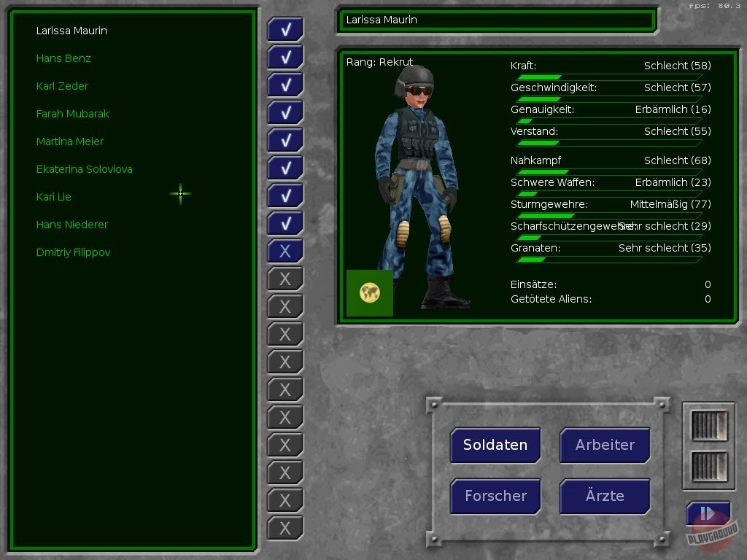The height and width of the screenshot is (560, 747).
Task: Click the world globe icon under the soldier
Action: 370,293
